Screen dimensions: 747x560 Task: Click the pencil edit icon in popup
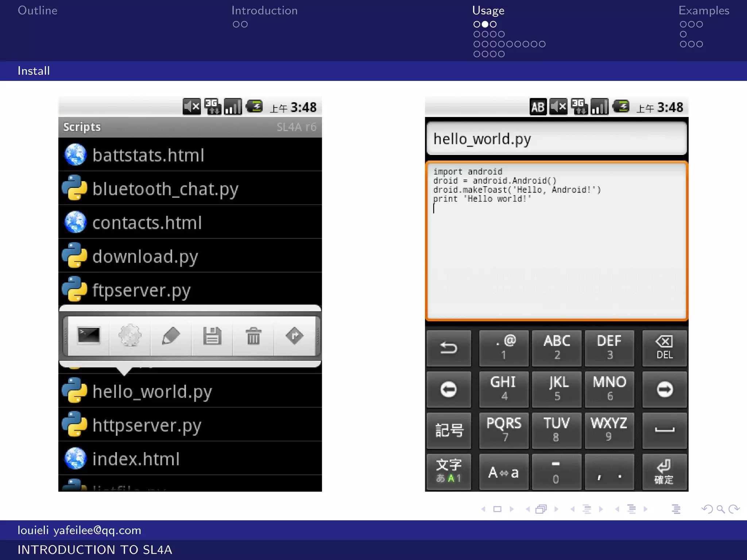(x=171, y=335)
